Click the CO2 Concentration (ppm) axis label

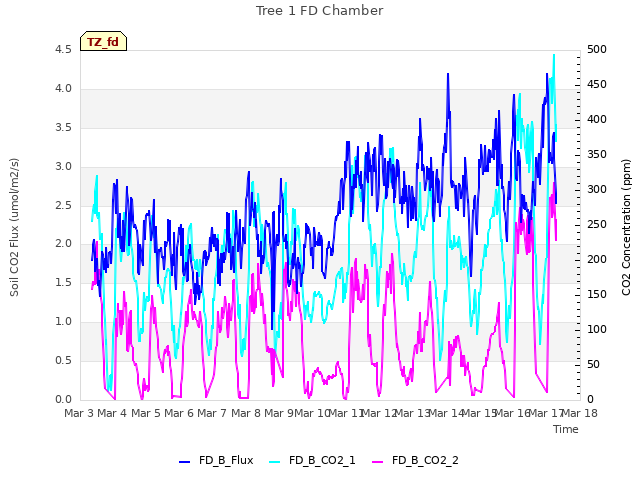pos(626,227)
